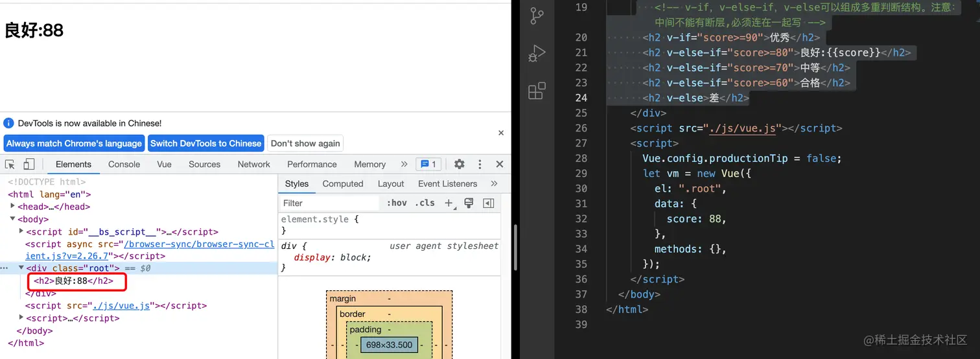Switch to the Performance tab
Image resolution: width=980 pixels, height=359 pixels.
pyautogui.click(x=312, y=165)
